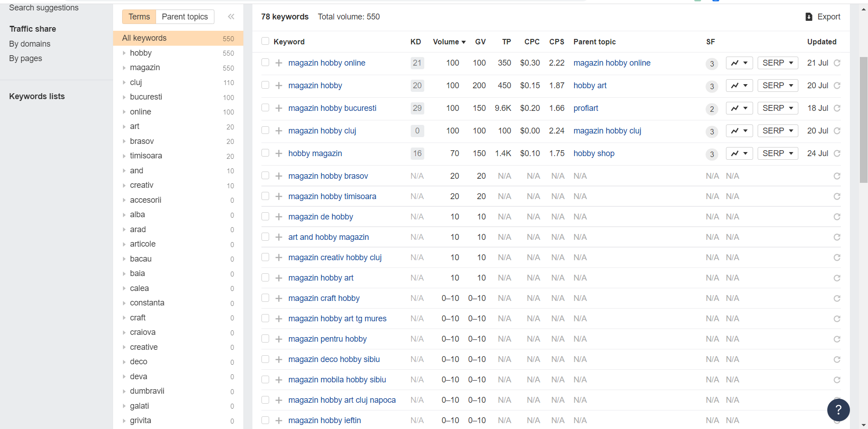The height and width of the screenshot is (429, 868).
Task: Refresh the magazin hobby cluj row
Action: click(x=837, y=131)
